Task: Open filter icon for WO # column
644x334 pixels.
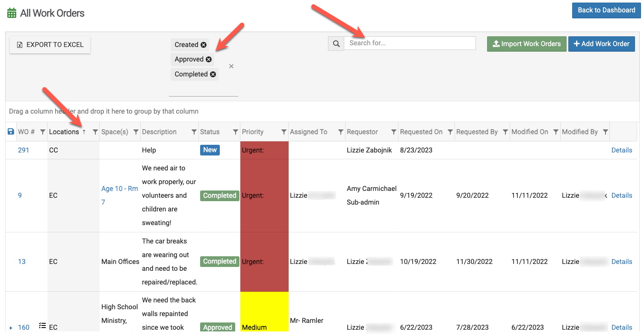Action: pos(42,132)
